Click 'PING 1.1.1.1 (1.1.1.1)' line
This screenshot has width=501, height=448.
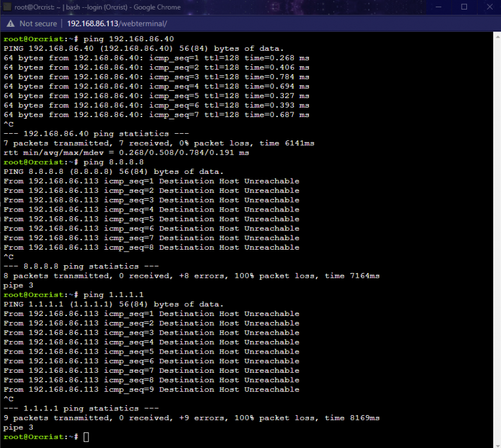click(114, 304)
